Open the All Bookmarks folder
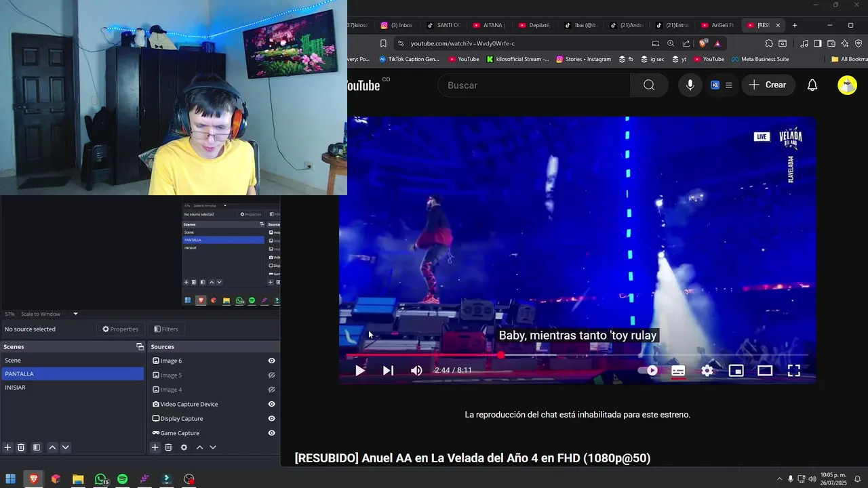 [849, 59]
